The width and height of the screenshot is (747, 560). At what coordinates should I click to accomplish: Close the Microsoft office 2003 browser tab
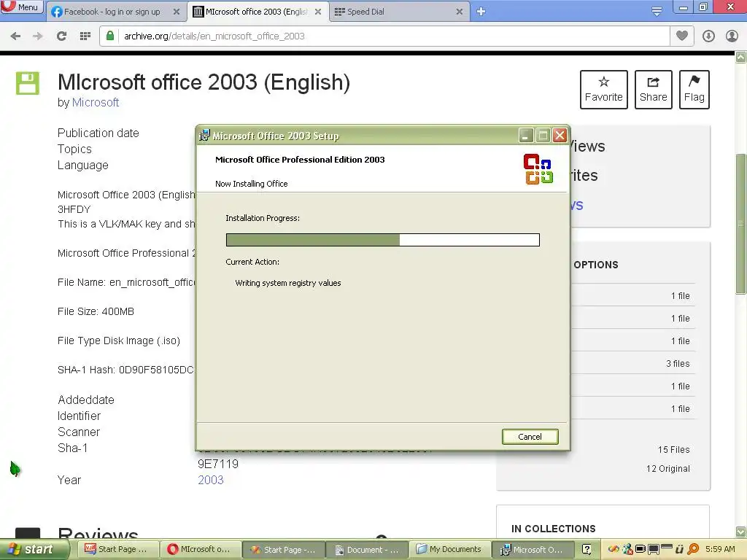click(318, 12)
